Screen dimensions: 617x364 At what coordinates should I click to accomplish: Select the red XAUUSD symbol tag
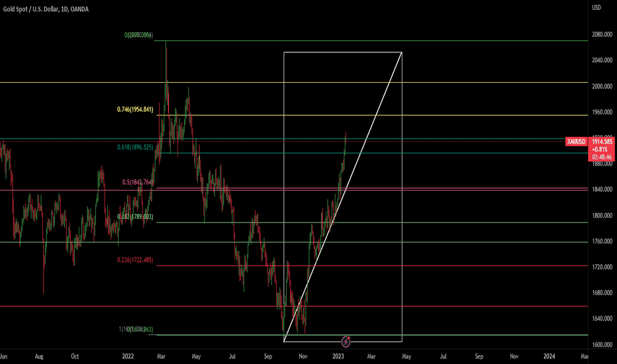tap(576, 141)
